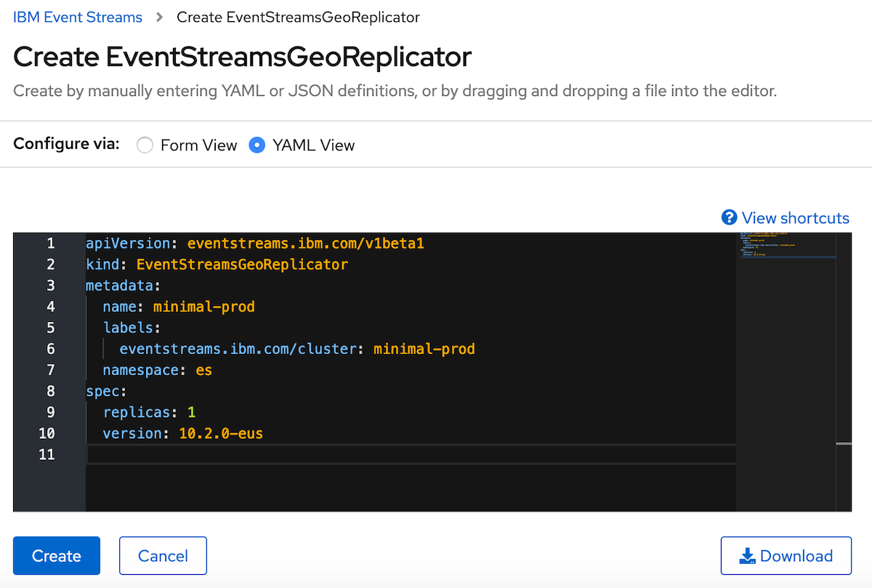The image size is (872, 588).
Task: Open the IBM Event Streams breadcrumb link
Action: pyautogui.click(x=77, y=16)
